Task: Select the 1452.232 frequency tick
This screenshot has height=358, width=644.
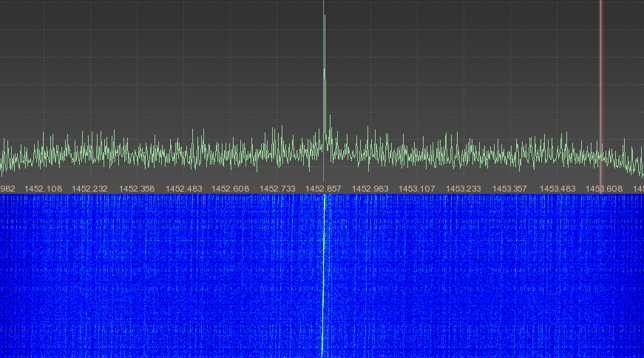Action: click(90, 189)
